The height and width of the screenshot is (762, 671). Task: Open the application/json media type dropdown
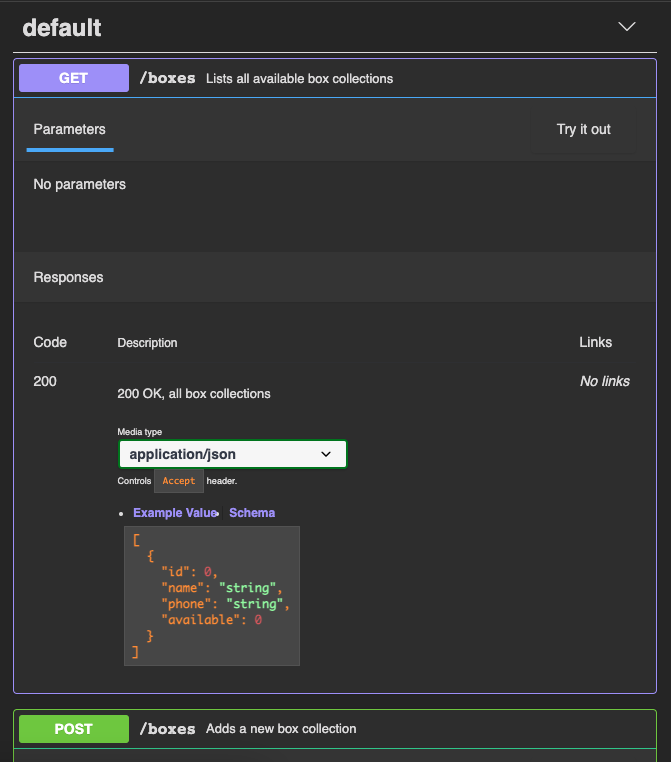coord(232,454)
